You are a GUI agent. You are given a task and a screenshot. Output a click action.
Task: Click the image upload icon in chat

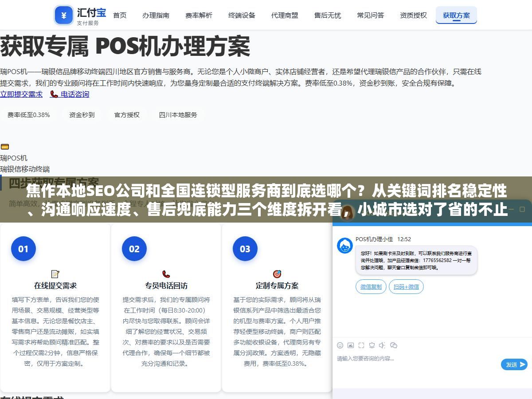351,345
